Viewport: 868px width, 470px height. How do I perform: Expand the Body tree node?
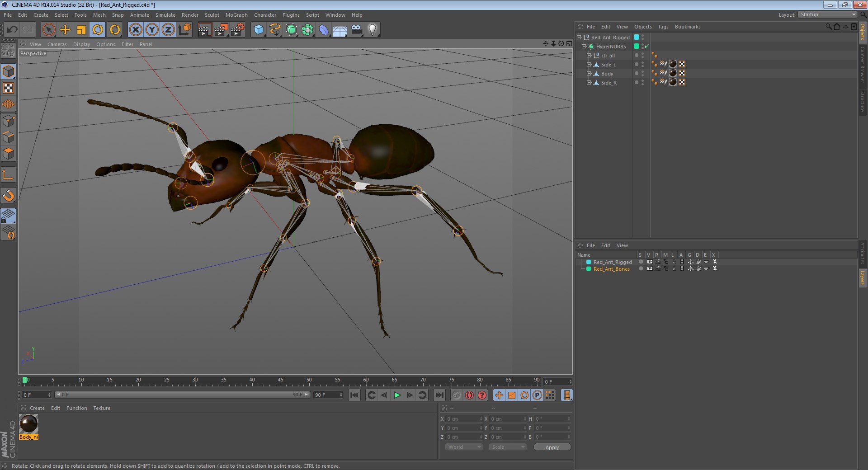coord(589,74)
